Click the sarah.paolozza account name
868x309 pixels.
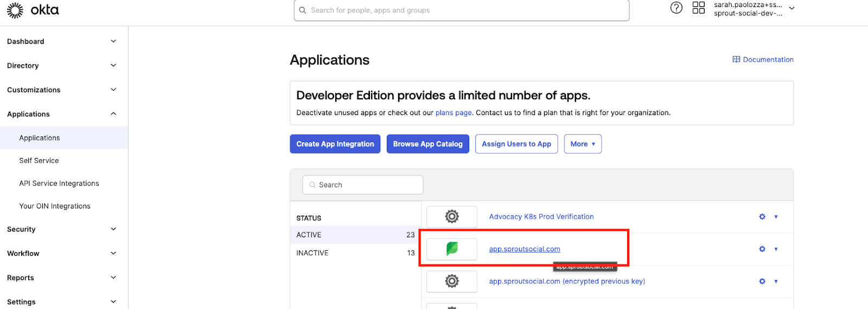click(748, 5)
